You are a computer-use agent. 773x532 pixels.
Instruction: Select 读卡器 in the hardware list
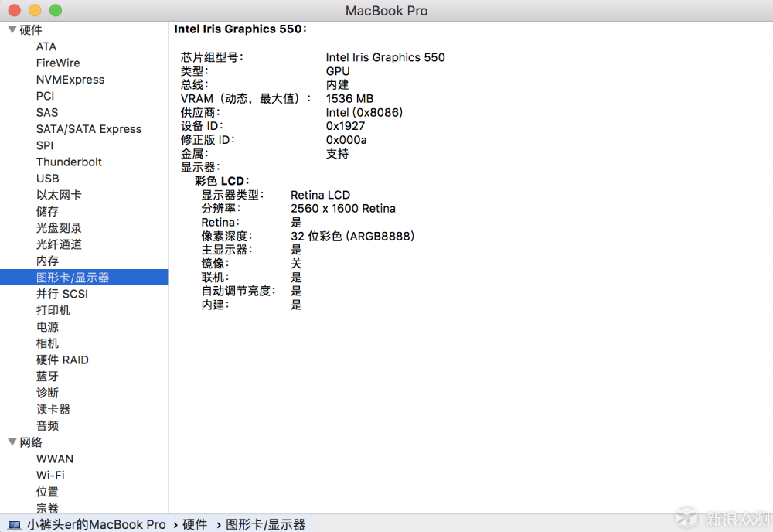tap(53, 409)
